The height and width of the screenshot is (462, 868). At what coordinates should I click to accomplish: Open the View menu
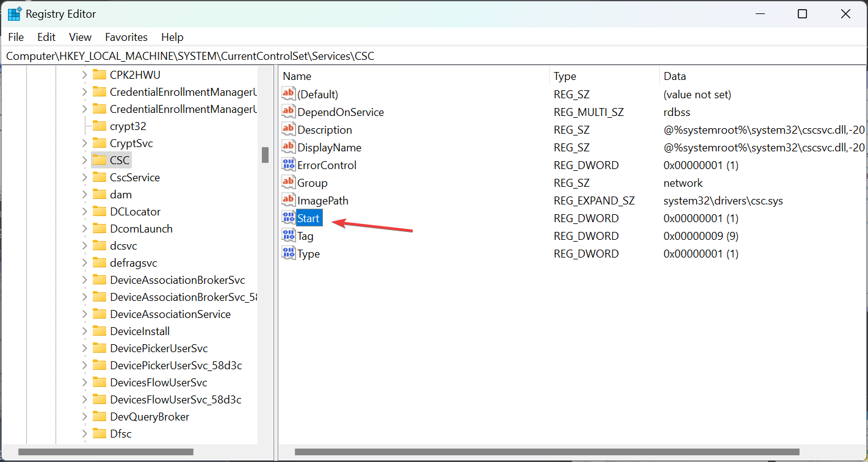click(x=80, y=37)
